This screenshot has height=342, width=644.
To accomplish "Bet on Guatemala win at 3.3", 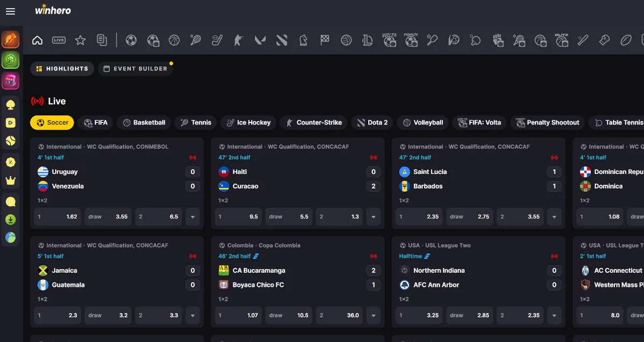I will (x=159, y=316).
